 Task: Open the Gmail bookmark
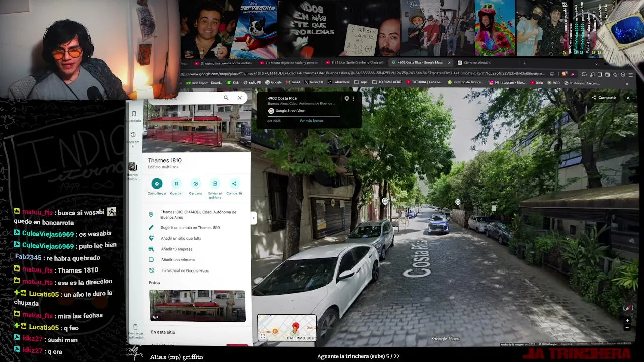[x=293, y=82]
